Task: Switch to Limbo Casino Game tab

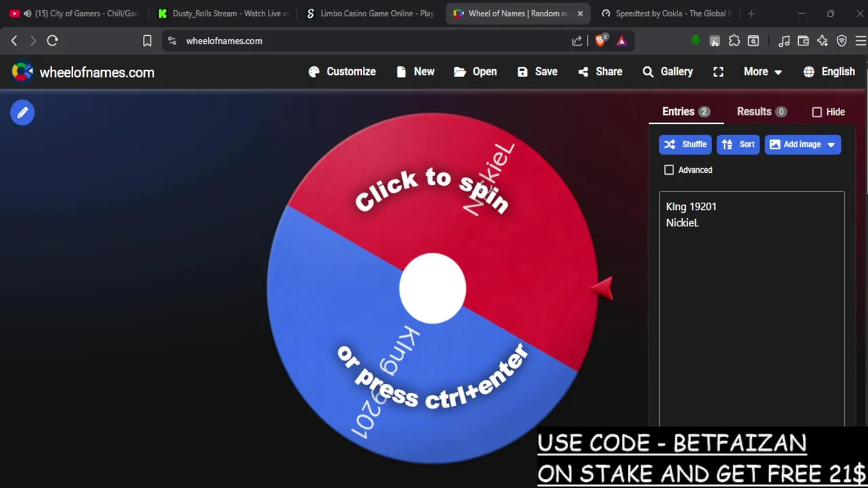Action: [372, 14]
